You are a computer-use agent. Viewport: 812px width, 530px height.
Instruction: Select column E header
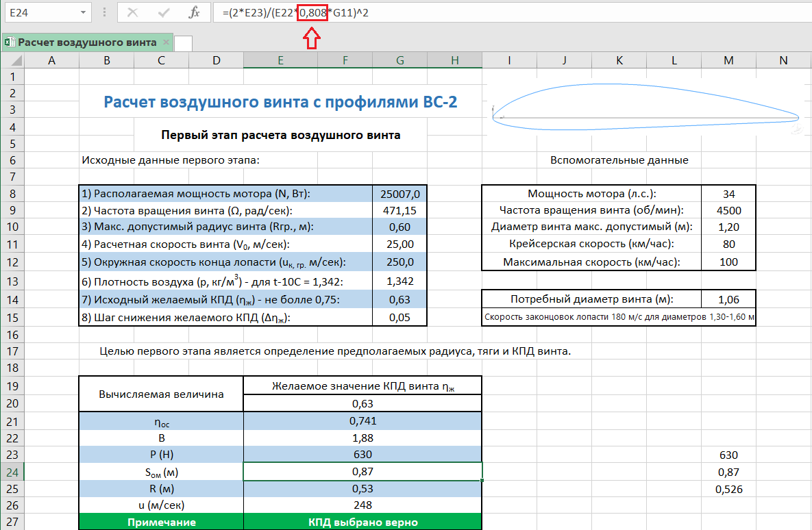tap(280, 60)
